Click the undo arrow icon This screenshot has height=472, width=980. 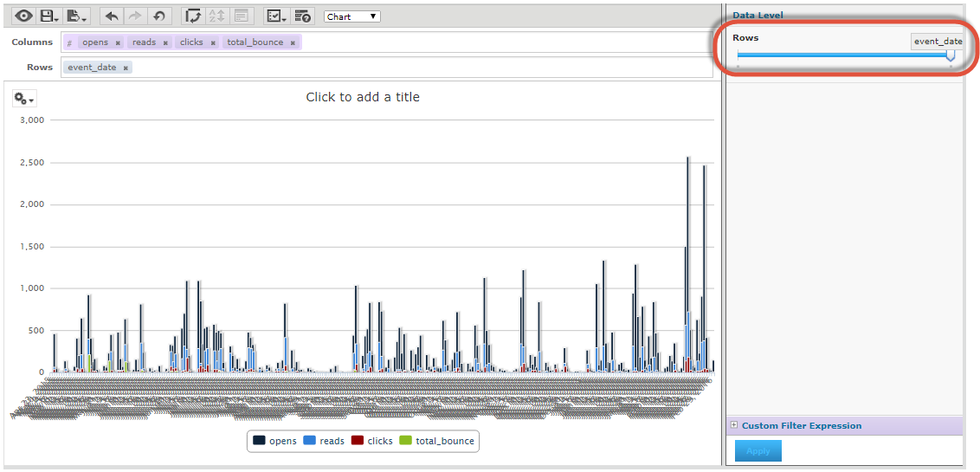pos(112,16)
